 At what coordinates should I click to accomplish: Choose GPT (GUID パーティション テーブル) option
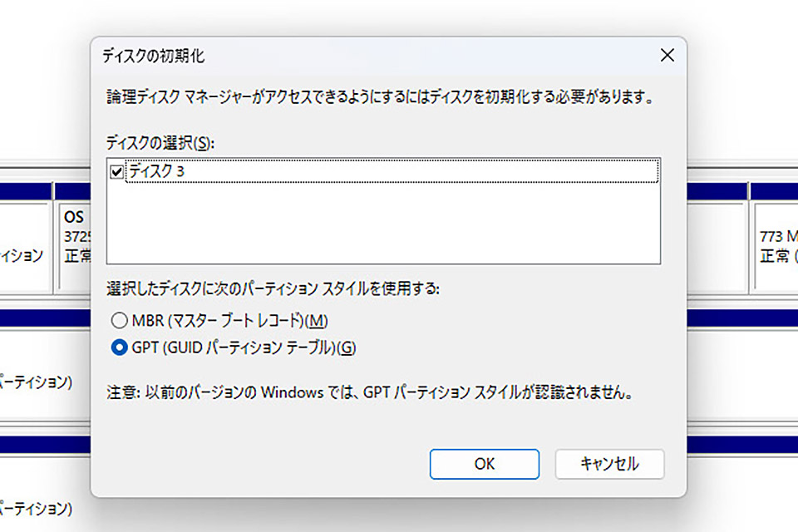(119, 347)
